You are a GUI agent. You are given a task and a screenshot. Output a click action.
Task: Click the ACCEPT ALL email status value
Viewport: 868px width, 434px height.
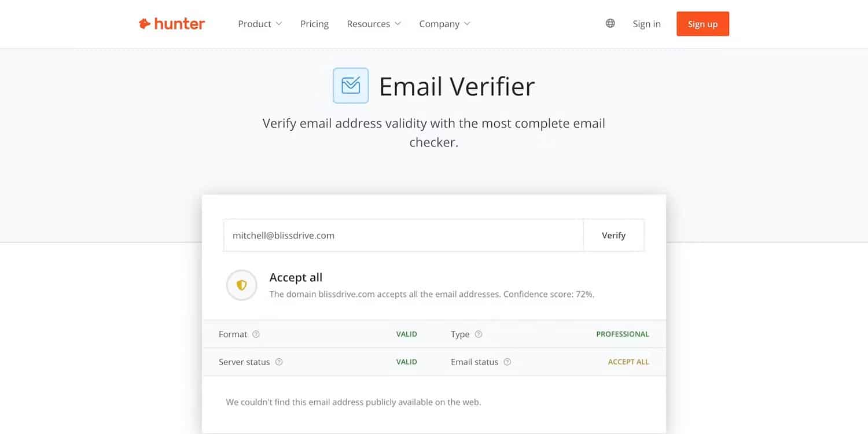pos(628,362)
